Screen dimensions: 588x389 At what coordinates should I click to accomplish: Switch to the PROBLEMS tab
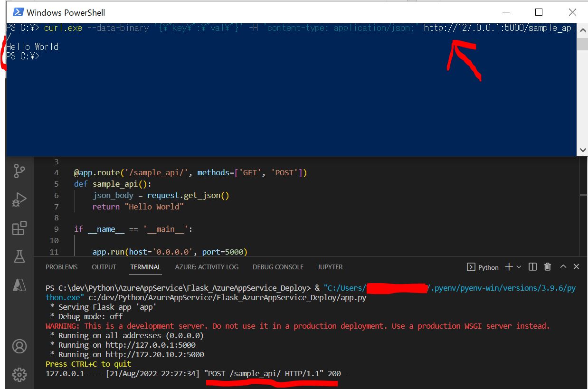click(x=61, y=267)
